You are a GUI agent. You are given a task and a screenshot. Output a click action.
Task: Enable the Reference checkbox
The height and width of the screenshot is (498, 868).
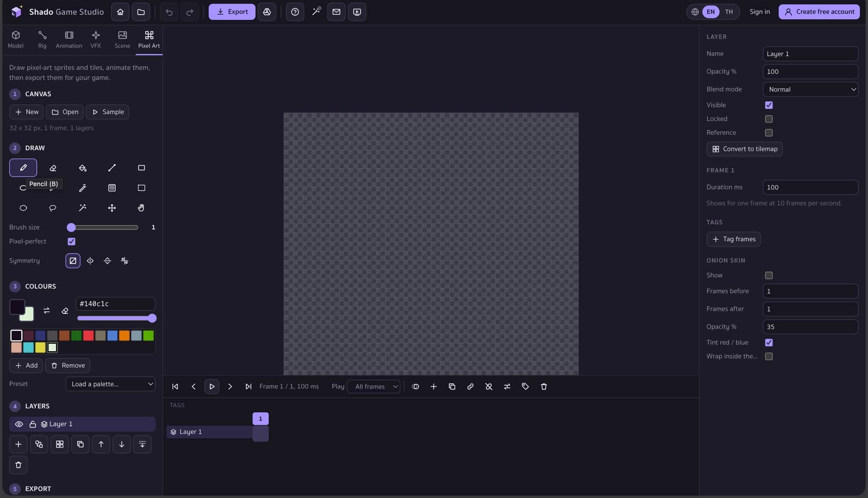click(x=769, y=133)
